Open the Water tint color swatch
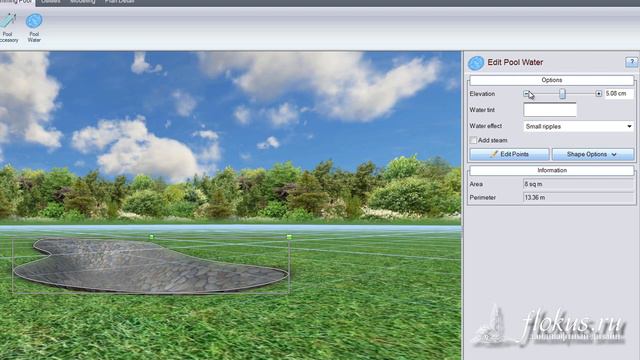Image resolution: width=640 pixels, height=360 pixels. point(550,110)
